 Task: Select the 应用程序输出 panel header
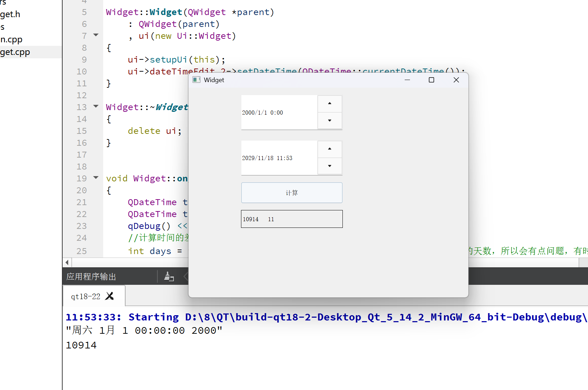click(x=91, y=276)
